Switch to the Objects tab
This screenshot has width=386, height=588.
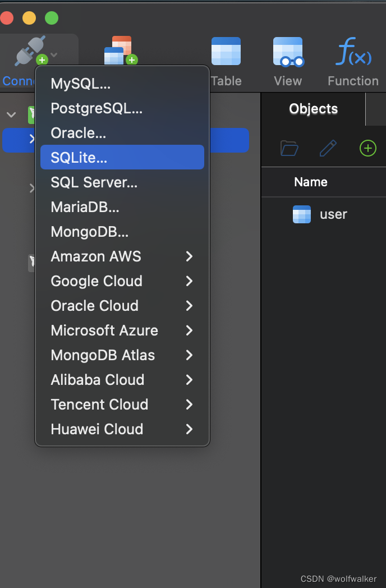click(313, 109)
